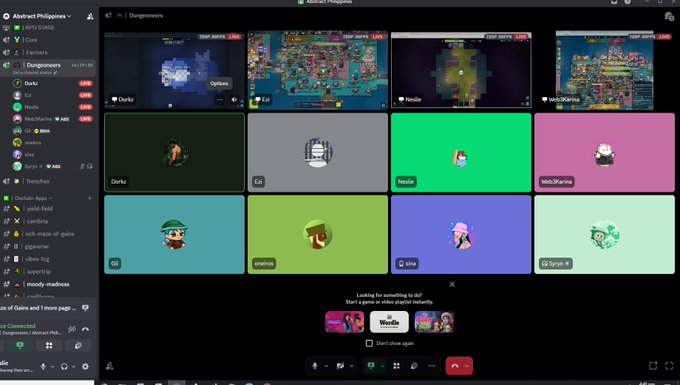Open soundboard from the sidebar voice panel
The height and width of the screenshot is (385, 680).
coord(78,345)
